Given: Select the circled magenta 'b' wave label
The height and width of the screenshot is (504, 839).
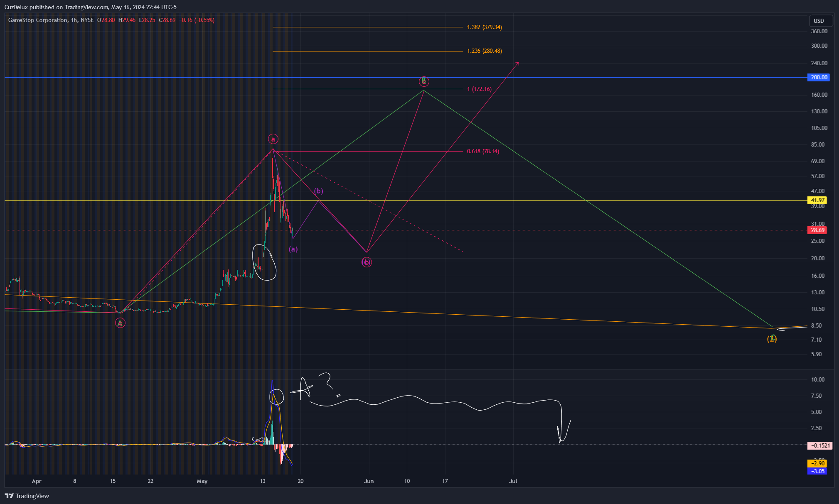Looking at the screenshot, I should (x=367, y=262).
